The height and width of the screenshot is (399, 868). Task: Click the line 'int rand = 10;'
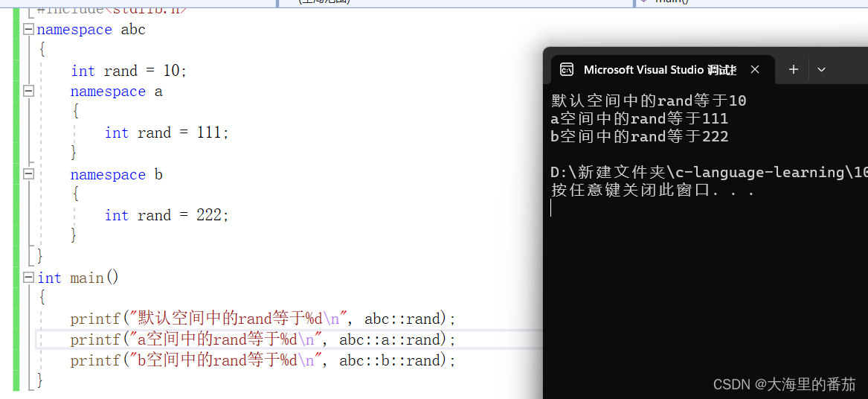[129, 71]
